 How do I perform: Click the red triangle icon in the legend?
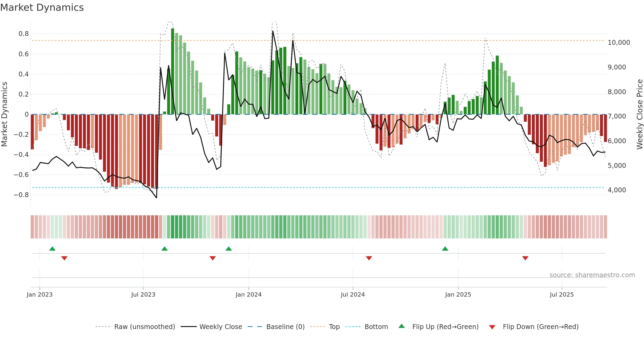coord(492,327)
